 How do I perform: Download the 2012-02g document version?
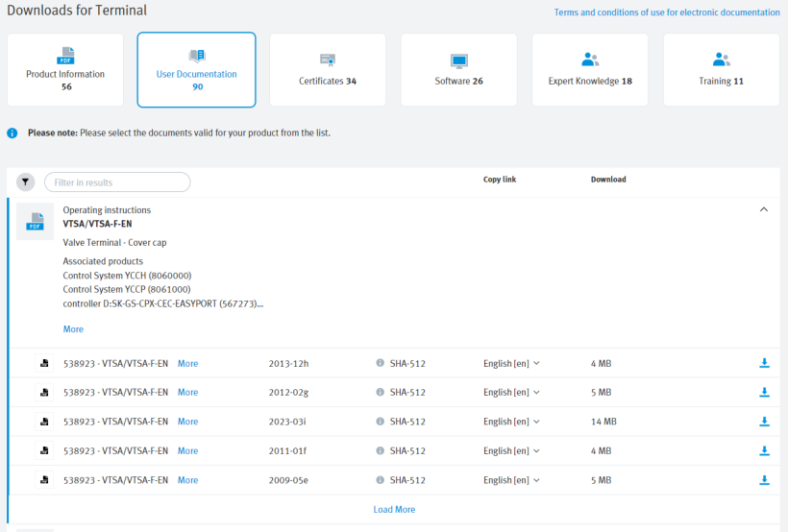764,393
